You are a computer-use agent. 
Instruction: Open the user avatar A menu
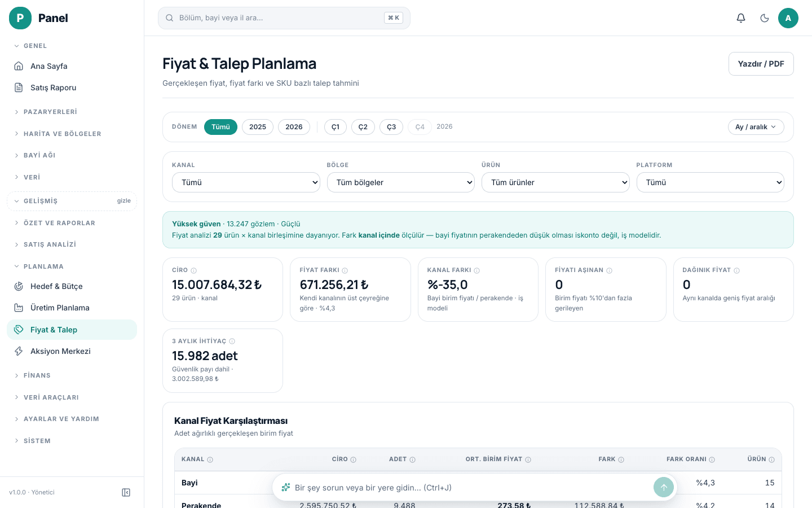tap(788, 18)
